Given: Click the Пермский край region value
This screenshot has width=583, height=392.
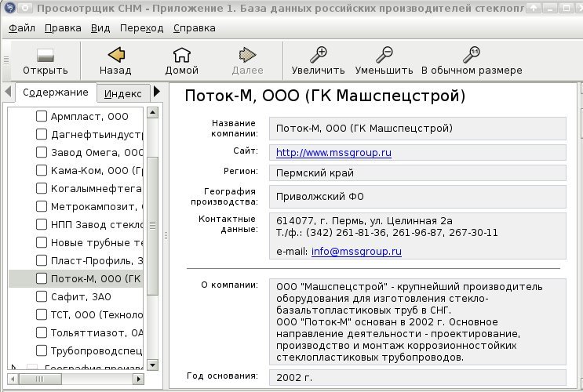Looking at the screenshot, I should [417, 173].
